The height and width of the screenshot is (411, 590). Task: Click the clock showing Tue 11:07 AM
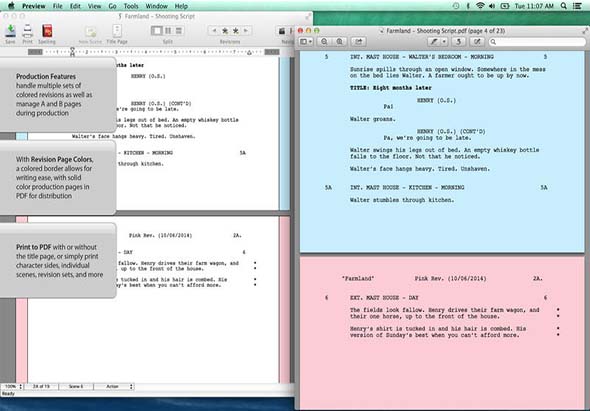coord(534,6)
